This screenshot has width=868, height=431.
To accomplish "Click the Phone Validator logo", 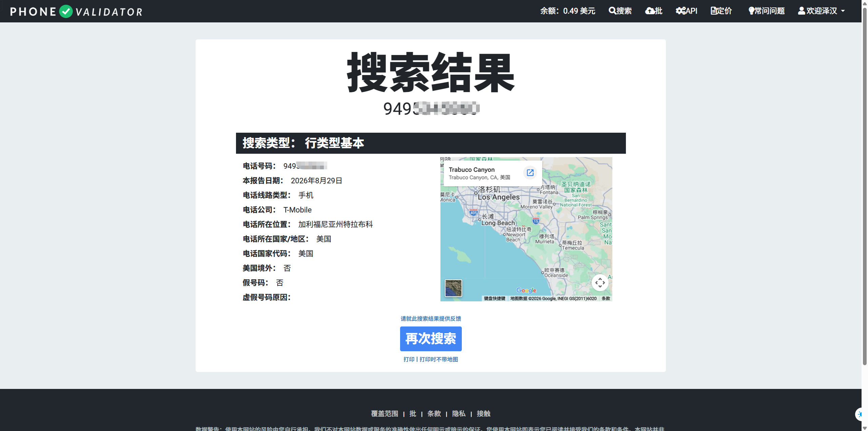I will coord(76,11).
